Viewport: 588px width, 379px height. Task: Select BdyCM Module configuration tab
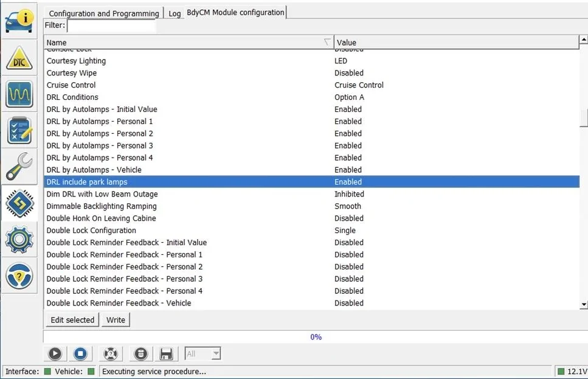click(x=235, y=12)
